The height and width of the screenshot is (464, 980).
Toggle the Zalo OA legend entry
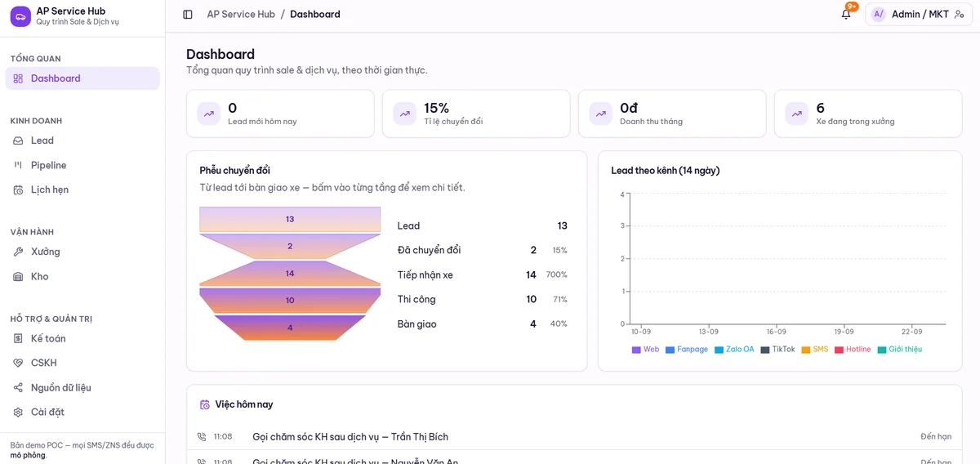[x=734, y=350]
